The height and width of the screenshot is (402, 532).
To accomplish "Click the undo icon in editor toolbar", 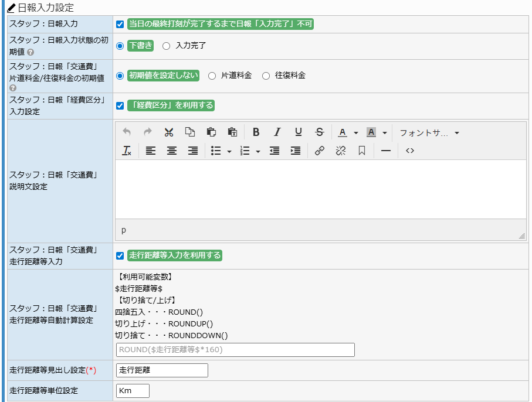I will (127, 132).
